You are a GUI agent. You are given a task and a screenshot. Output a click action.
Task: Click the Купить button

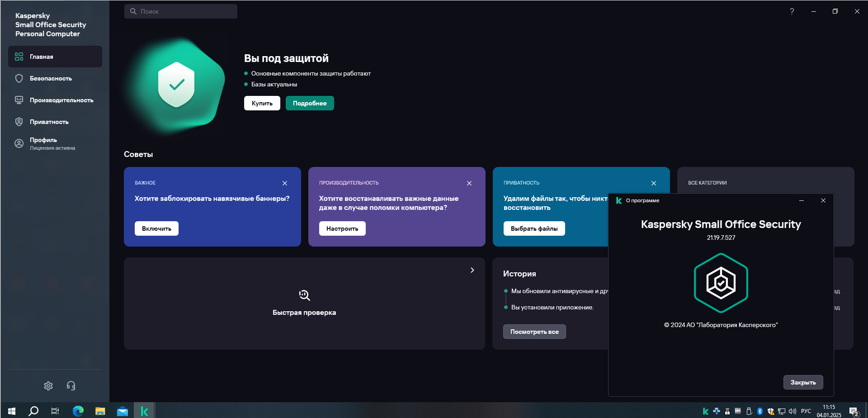pos(262,103)
